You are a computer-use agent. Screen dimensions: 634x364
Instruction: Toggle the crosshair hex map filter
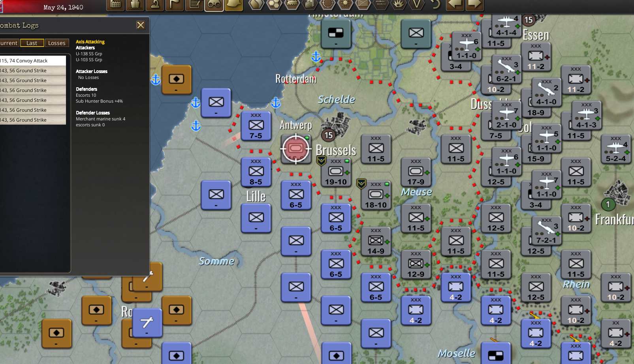[x=327, y=5]
